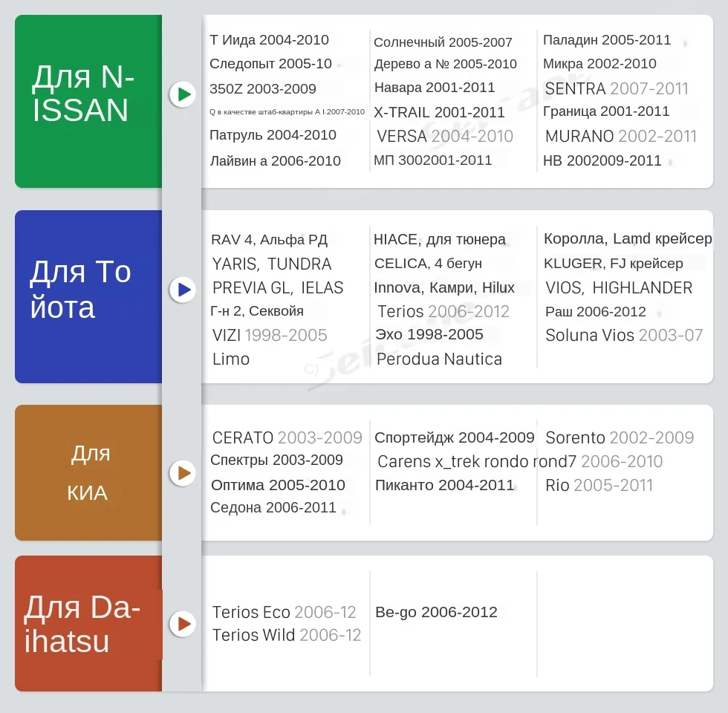This screenshot has width=728, height=713.
Task: Click the red play arrow beside Daihatsu
Action: point(183,624)
